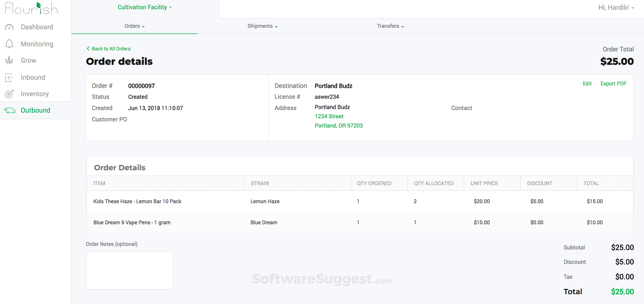The image size is (644, 304).
Task: Click Export PDF
Action: (x=613, y=83)
